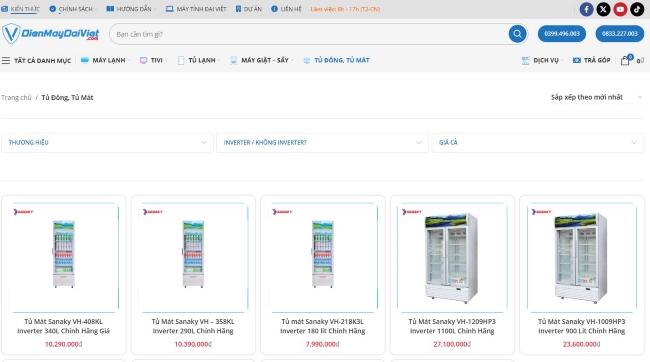Click the price 10,390,000đ
Screen dimensions: 650x362
pyautogui.click(x=193, y=344)
